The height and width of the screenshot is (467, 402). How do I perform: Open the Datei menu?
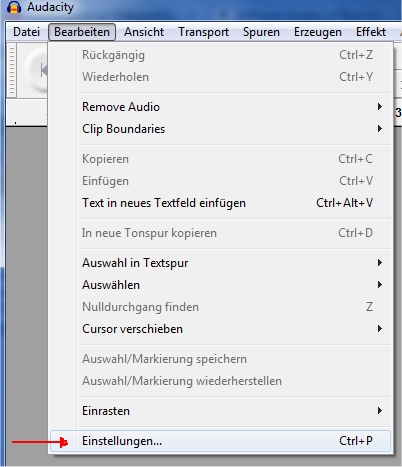(26, 32)
